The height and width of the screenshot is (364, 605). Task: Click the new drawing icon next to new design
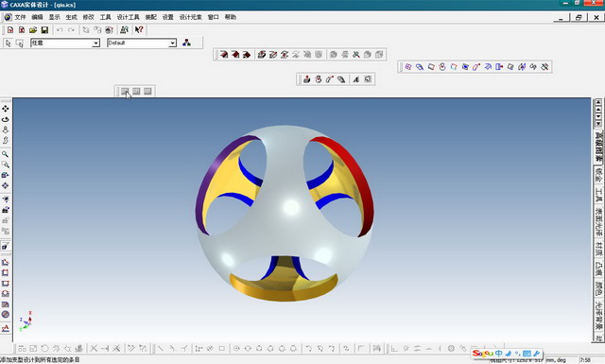(x=22, y=29)
